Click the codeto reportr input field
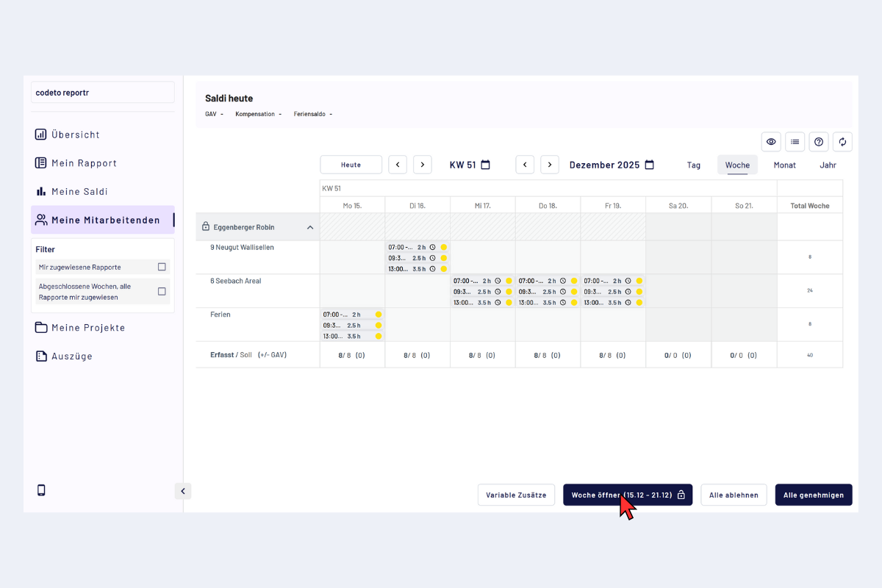 (x=103, y=93)
